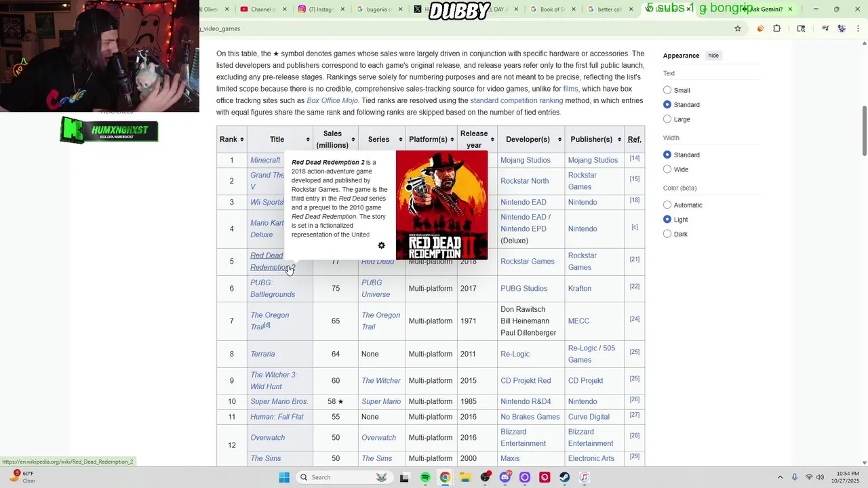This screenshot has height=488, width=868.
Task: Open settings gear in the Red Dead preview popup
Action: coord(381,245)
